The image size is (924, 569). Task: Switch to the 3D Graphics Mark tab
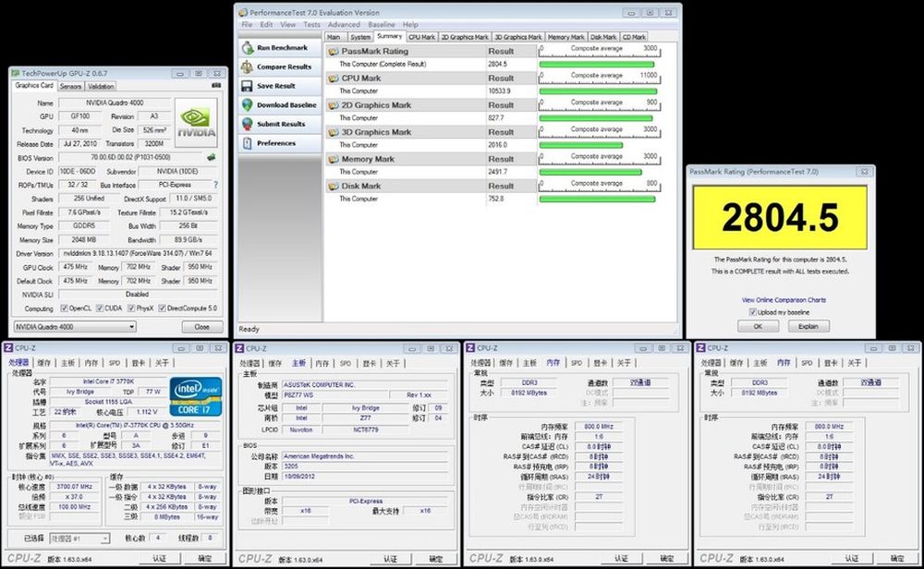(x=518, y=37)
